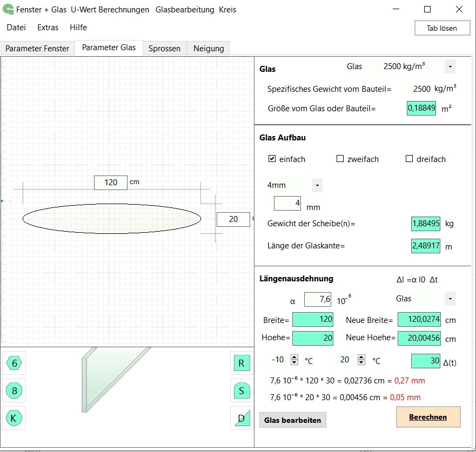Pick the rounded shape icon labeled S

click(x=242, y=390)
